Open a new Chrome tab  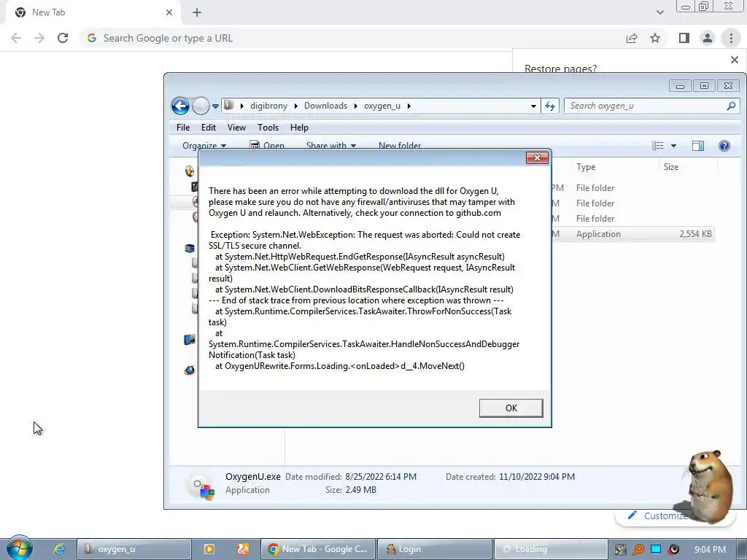[197, 12]
